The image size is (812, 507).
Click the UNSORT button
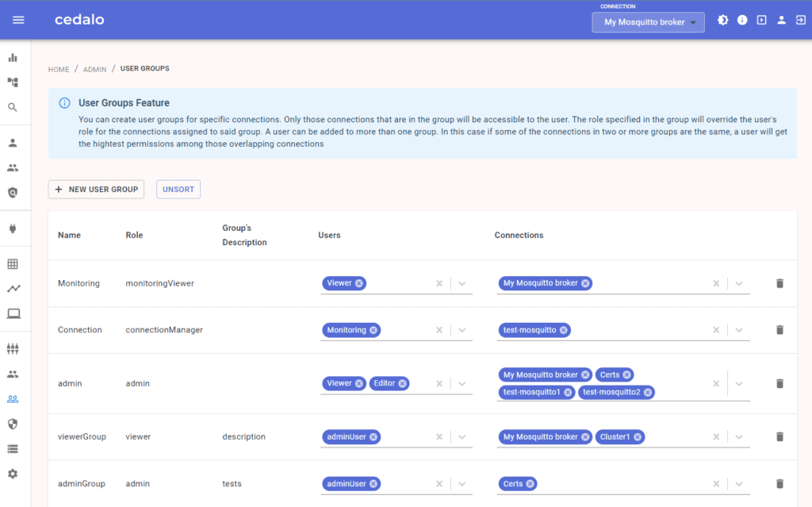[178, 189]
